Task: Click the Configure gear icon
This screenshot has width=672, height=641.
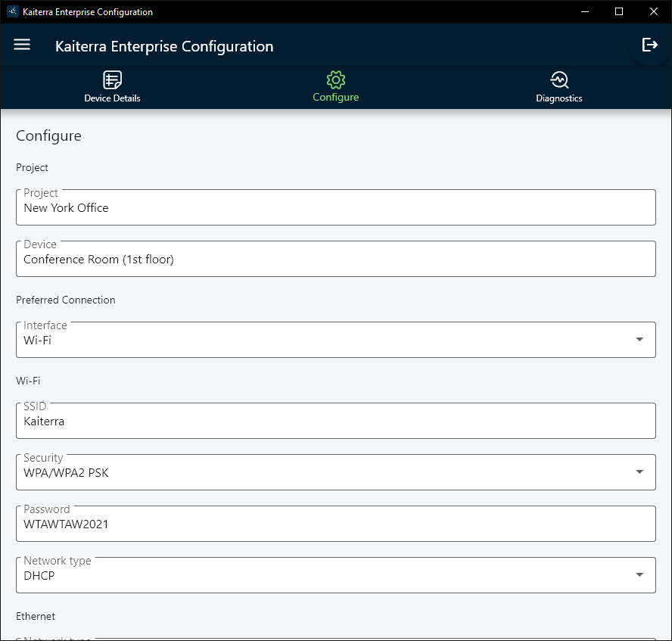Action: [335, 79]
